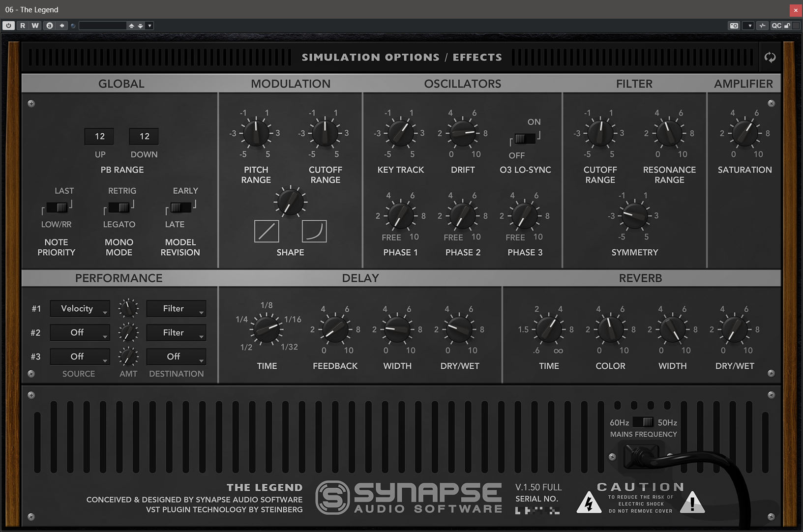Click the camera snapshot icon
This screenshot has width=803, height=532.
click(734, 26)
